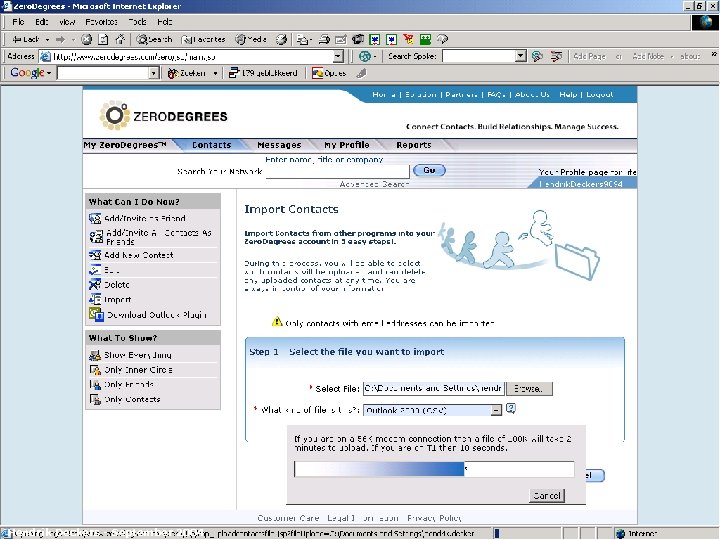Open the Edit menu
This screenshot has width=720, height=540.
42,22
